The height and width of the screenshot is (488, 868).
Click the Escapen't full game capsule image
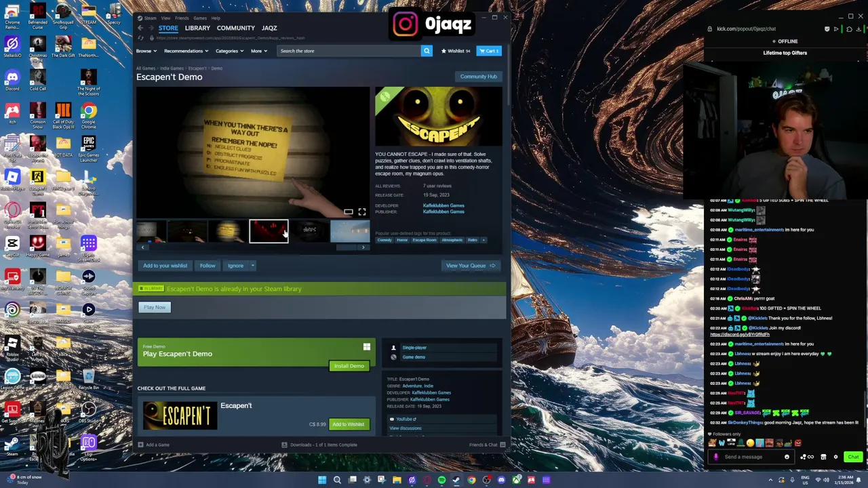180,416
